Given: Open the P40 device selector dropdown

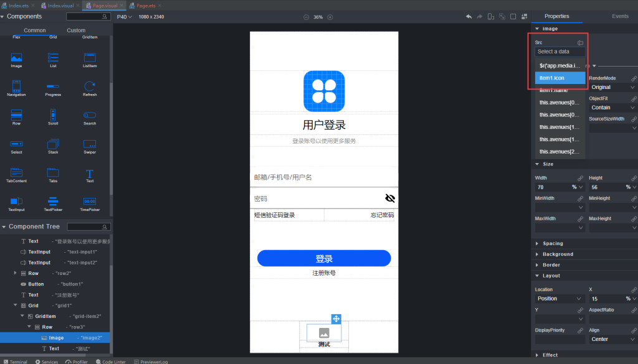Looking at the screenshot, I should click(x=124, y=18).
